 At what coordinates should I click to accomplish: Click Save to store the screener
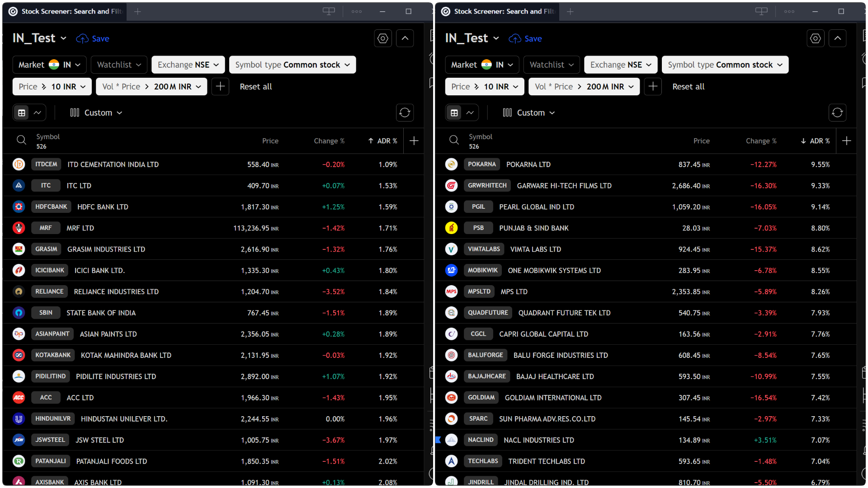[100, 38]
